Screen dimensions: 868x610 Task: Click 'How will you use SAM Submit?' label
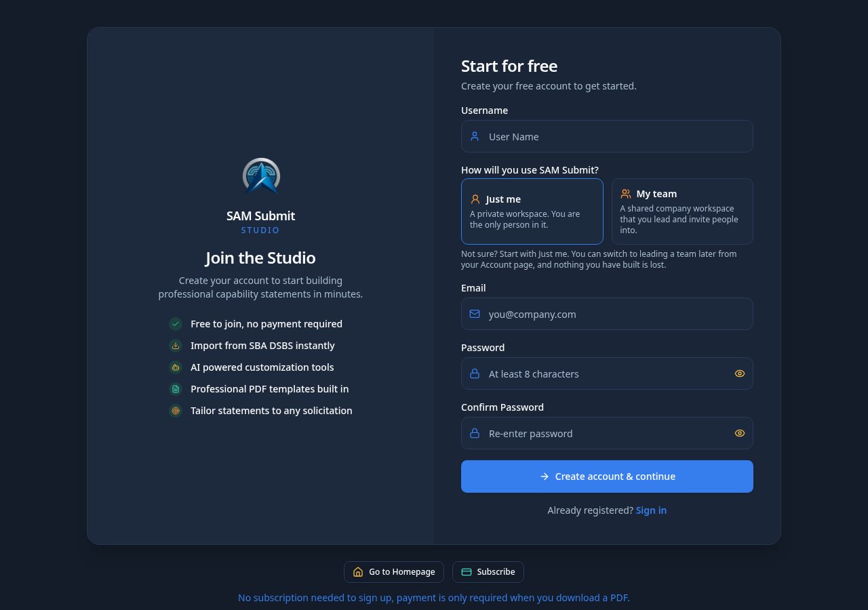(530, 170)
